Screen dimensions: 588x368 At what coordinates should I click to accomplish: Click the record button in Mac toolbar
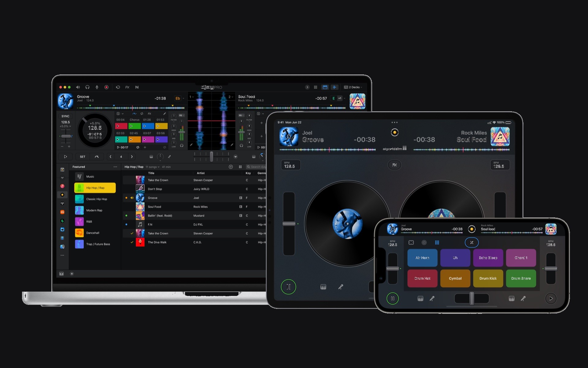point(106,87)
